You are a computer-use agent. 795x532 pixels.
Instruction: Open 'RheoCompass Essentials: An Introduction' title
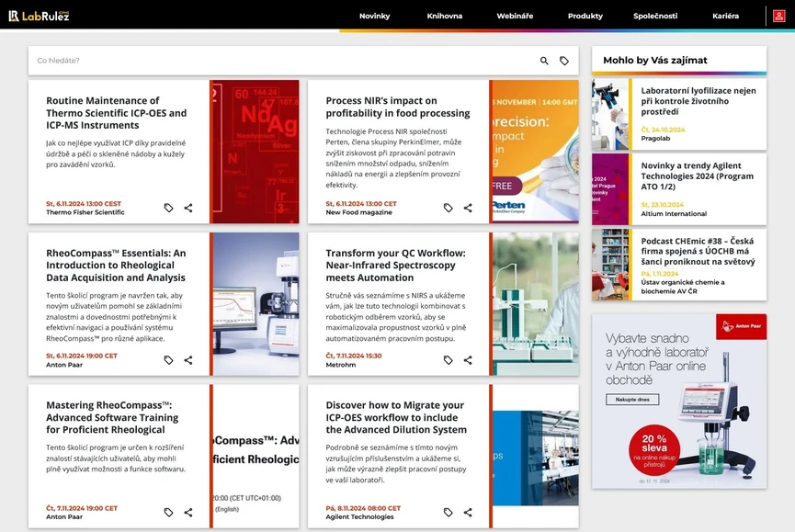click(x=116, y=265)
